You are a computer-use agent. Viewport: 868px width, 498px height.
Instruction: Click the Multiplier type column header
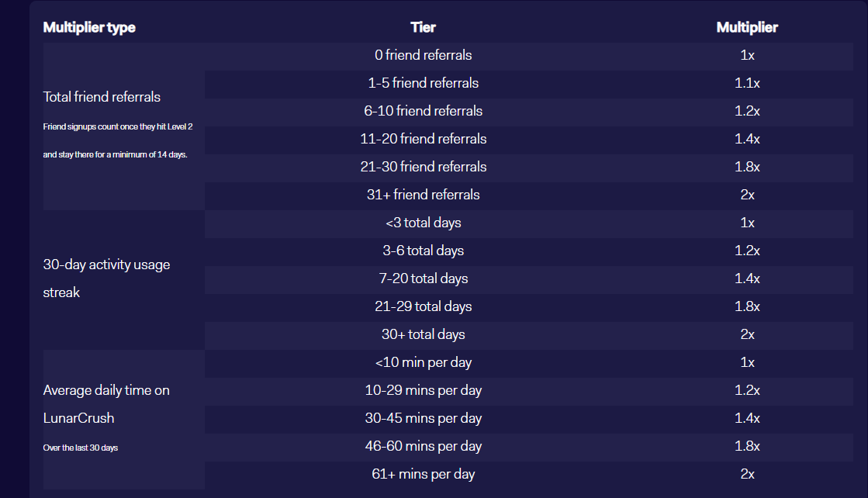click(x=89, y=28)
